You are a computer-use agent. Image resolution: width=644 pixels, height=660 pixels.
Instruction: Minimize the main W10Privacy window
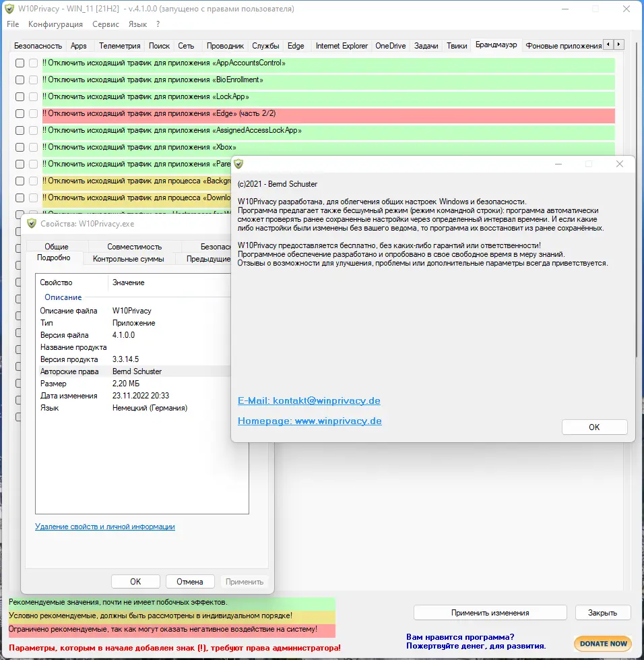point(565,9)
